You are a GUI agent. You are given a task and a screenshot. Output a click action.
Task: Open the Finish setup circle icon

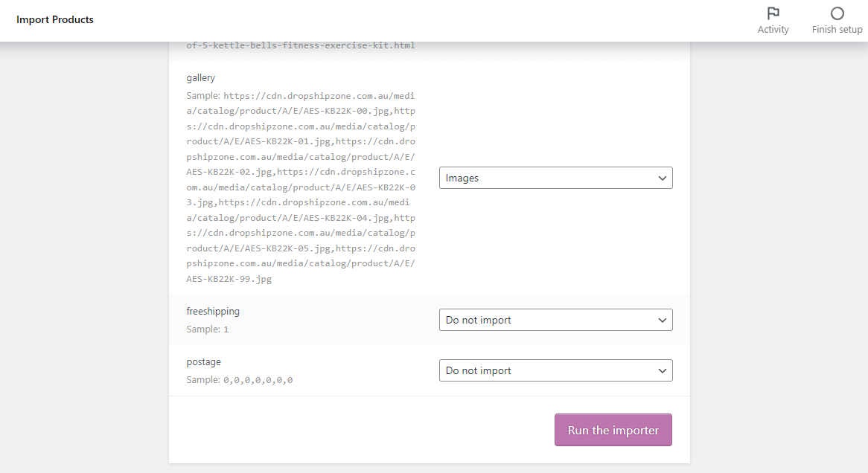pyautogui.click(x=837, y=13)
